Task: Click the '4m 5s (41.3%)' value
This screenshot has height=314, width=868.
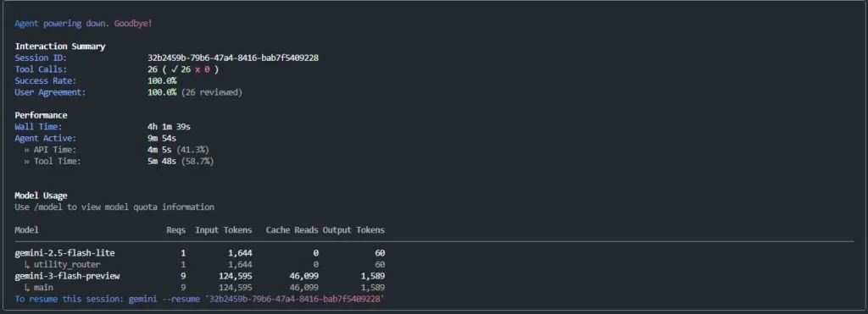Action: (178, 150)
